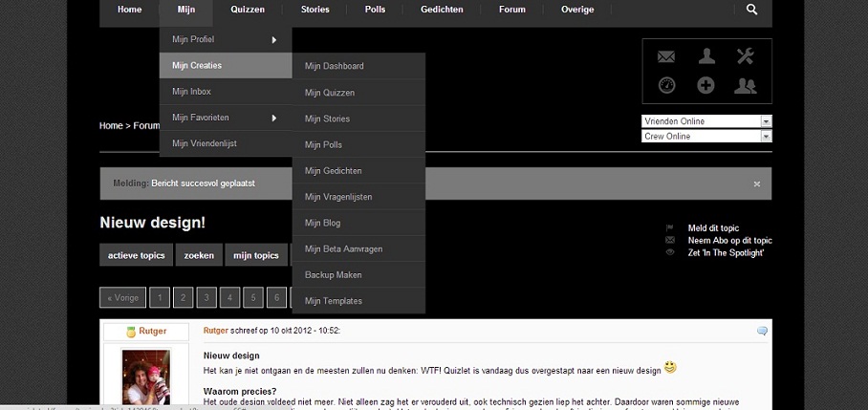Go to forum page 2
This screenshot has height=410, width=868.
click(x=184, y=297)
